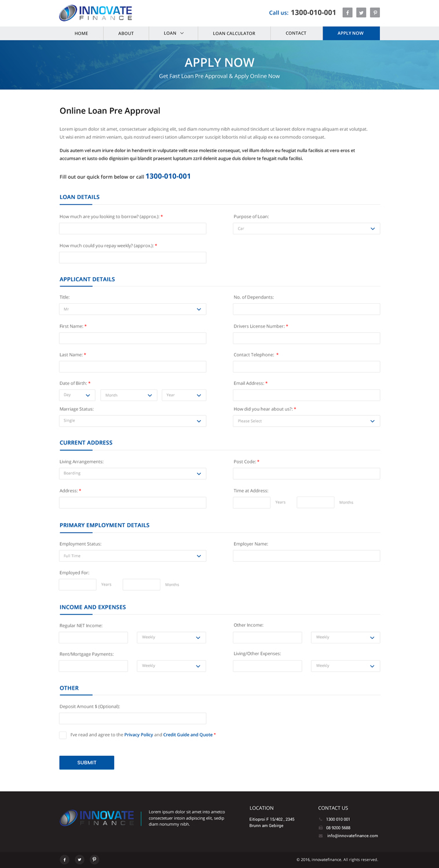The width and height of the screenshot is (439, 868).
Task: Open the footer Facebook round icon
Action: (x=64, y=859)
